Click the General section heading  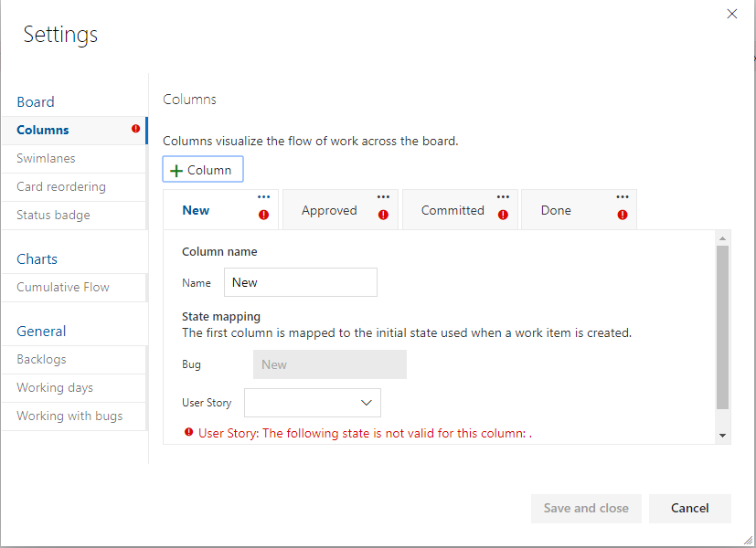tap(41, 332)
